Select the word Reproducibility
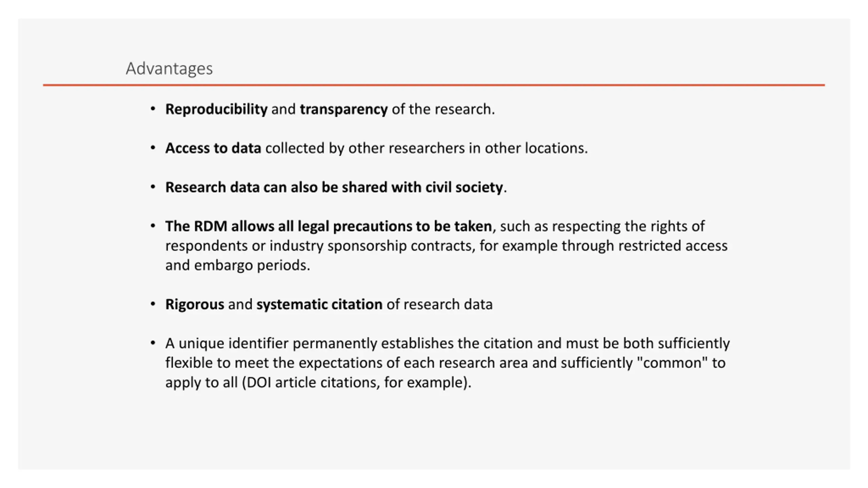This screenshot has height=488, width=868. click(216, 109)
